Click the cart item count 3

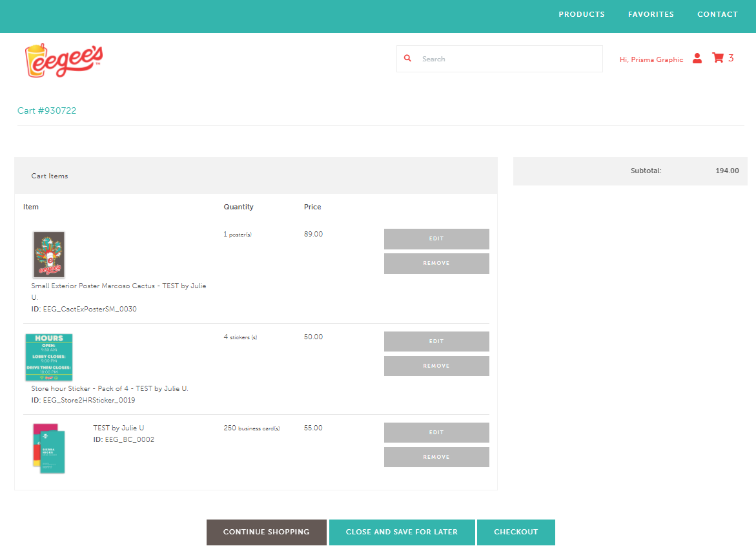(731, 58)
